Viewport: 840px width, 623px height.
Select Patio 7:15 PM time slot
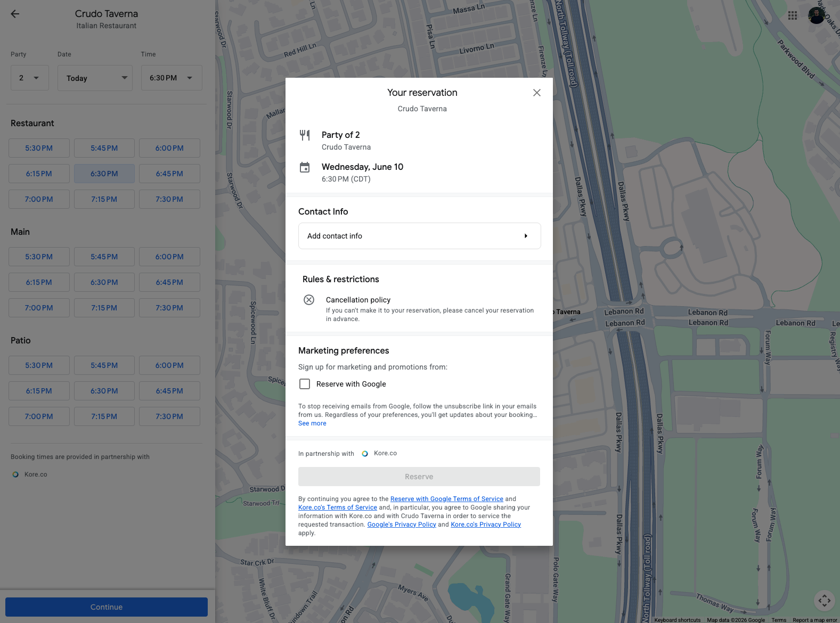(x=104, y=416)
